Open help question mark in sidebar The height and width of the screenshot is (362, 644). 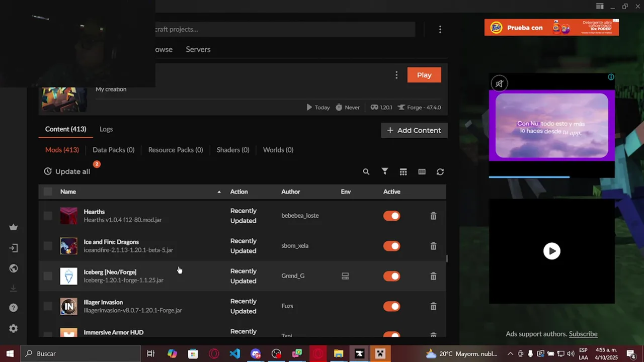(14, 308)
